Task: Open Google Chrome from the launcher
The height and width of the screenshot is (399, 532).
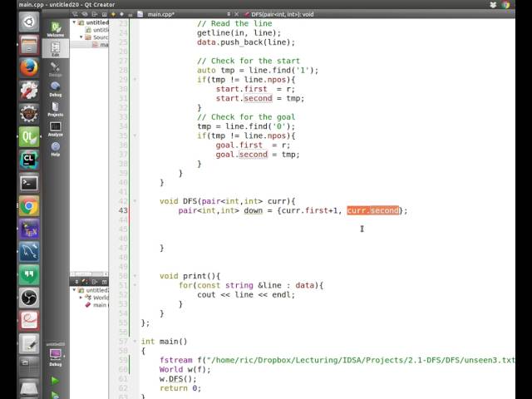Action: [x=29, y=206]
